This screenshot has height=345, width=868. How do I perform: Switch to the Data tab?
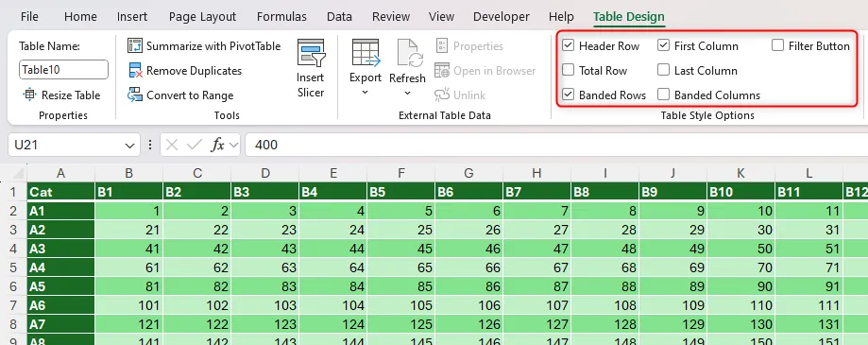click(x=339, y=17)
